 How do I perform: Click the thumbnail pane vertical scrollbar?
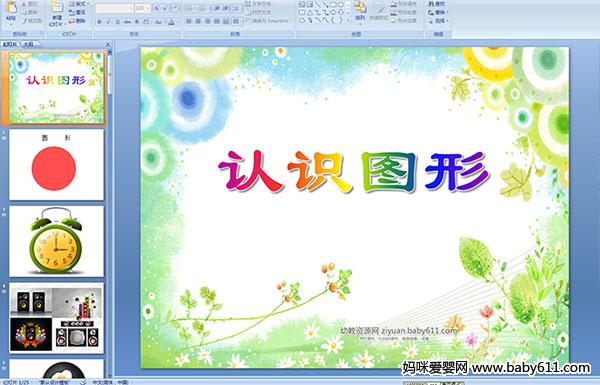pyautogui.click(x=110, y=214)
